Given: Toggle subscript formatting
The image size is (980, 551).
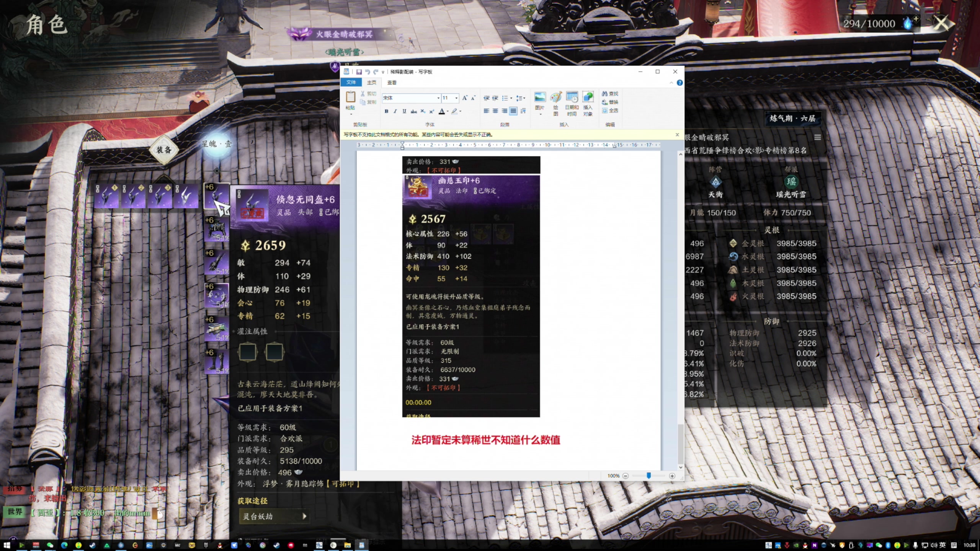Looking at the screenshot, I should [423, 111].
